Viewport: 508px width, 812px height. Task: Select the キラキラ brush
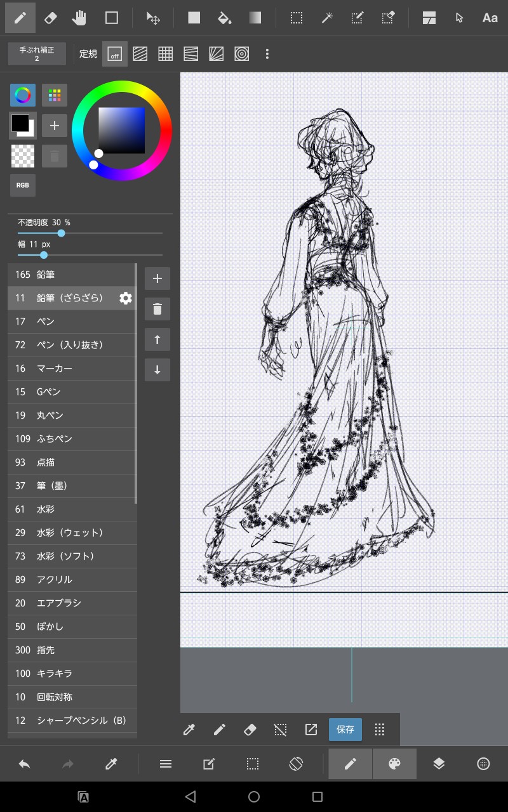pos(72,674)
